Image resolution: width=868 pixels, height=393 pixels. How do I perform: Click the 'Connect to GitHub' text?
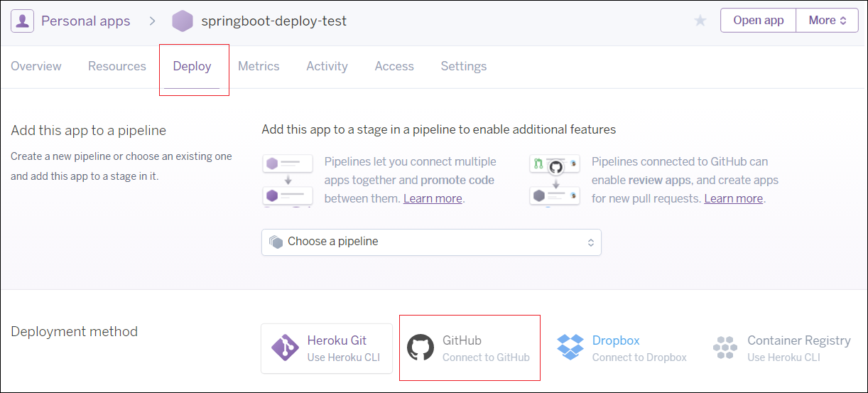coord(486,357)
